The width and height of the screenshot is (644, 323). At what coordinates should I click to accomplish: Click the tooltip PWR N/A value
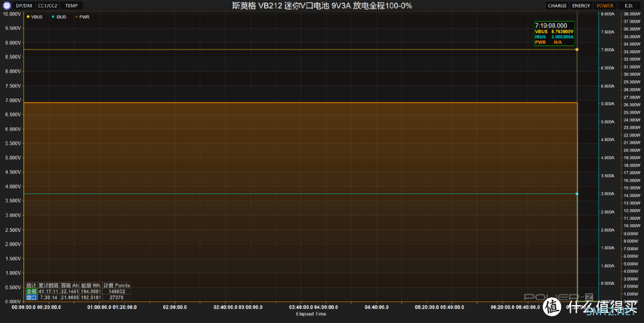click(x=558, y=42)
